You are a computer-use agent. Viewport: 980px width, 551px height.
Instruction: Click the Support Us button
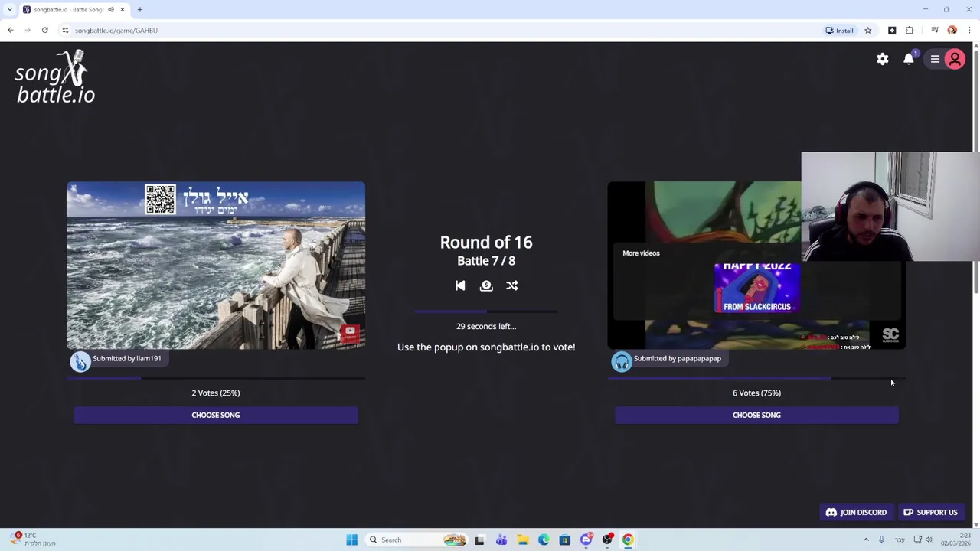click(930, 512)
